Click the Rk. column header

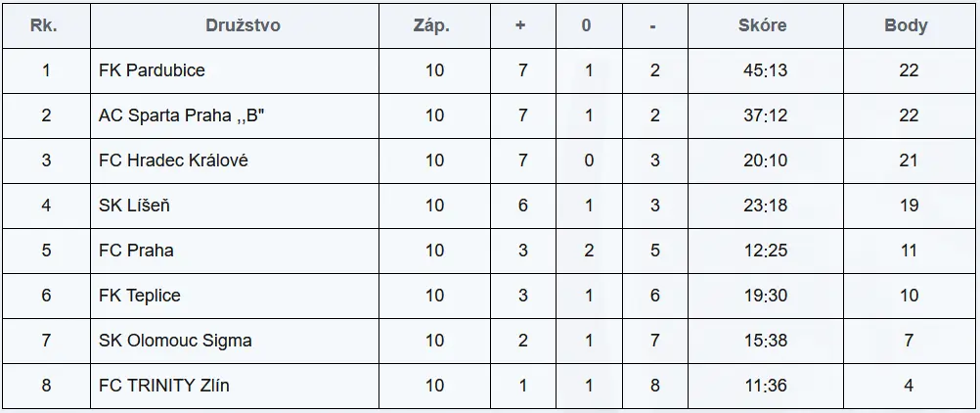coord(44,25)
